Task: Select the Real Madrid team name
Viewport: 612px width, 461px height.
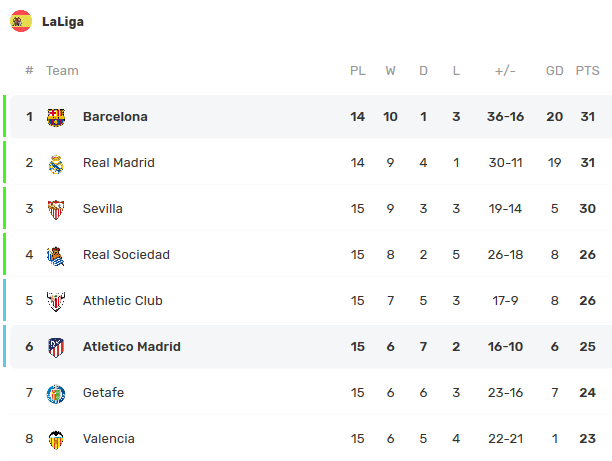Action: (x=118, y=163)
